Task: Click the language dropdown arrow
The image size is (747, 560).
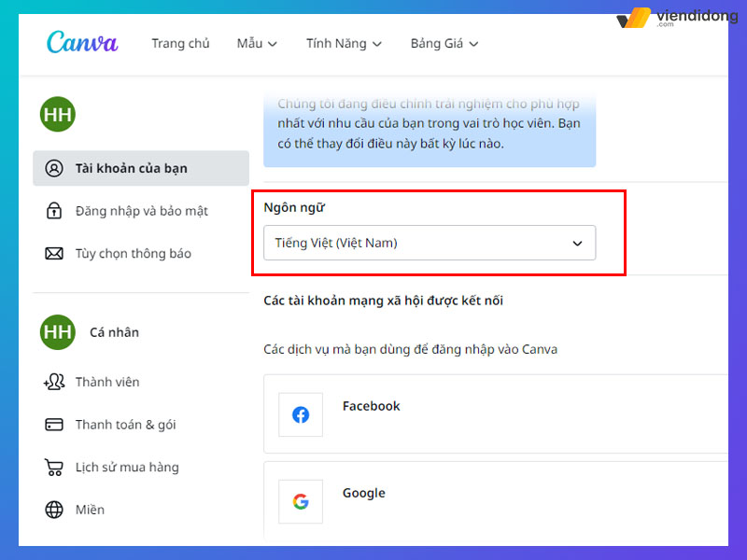Action: point(577,244)
